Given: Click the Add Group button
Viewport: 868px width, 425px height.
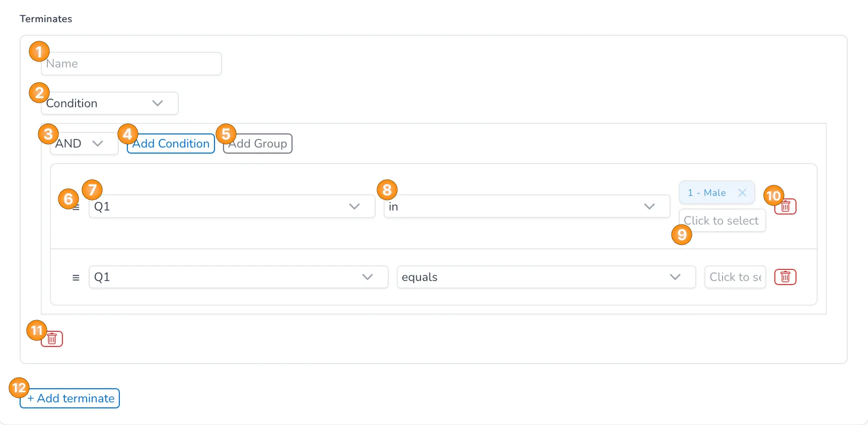Looking at the screenshot, I should pyautogui.click(x=258, y=144).
